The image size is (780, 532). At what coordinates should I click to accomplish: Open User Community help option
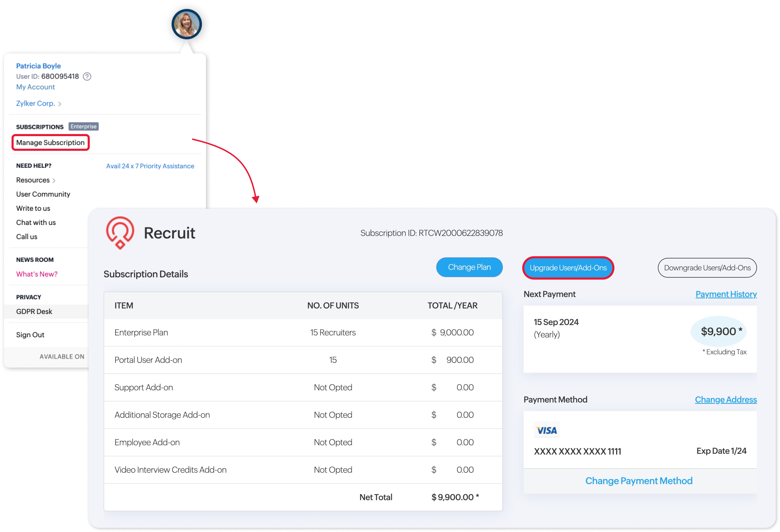(43, 194)
